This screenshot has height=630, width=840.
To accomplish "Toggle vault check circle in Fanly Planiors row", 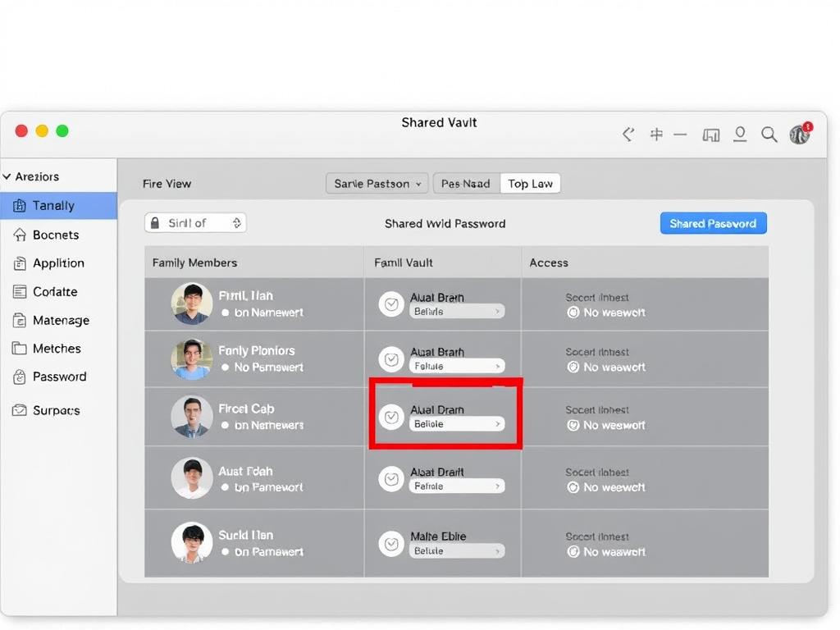I will click(391, 359).
